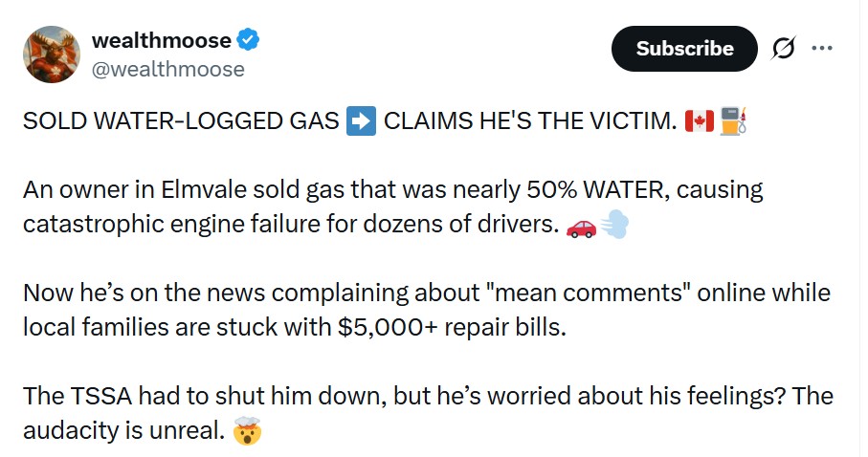Open the @wealthmoose handle link
Image resolution: width=868 pixels, height=457 pixels.
click(167, 69)
